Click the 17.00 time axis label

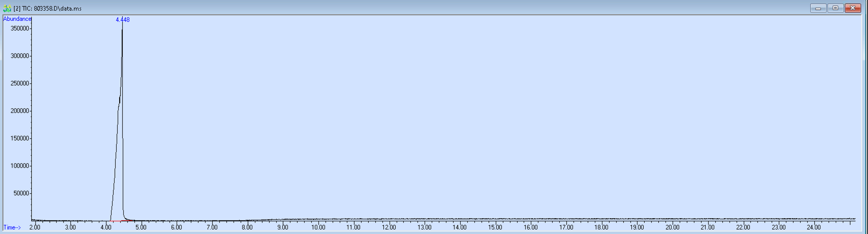[x=566, y=227]
